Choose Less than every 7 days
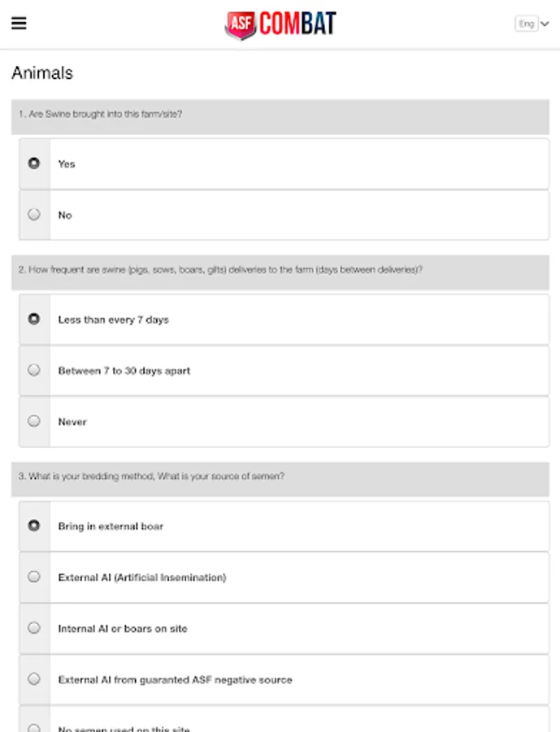Viewport: 560px width, 732px height. (34, 320)
